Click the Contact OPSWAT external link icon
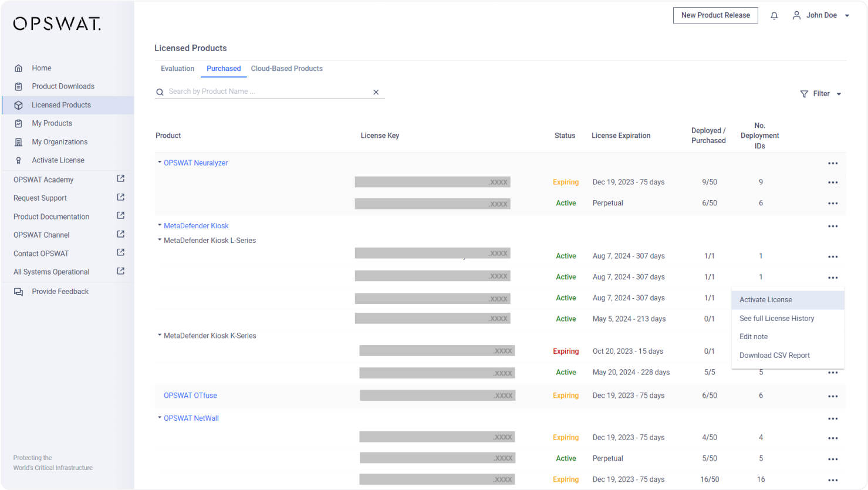The image size is (868, 490). [x=121, y=252]
